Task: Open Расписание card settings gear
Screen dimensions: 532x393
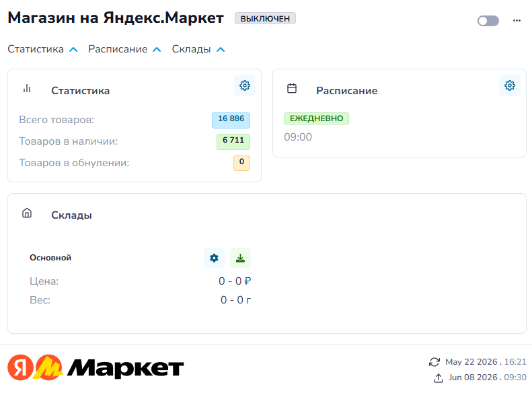Action: [510, 85]
